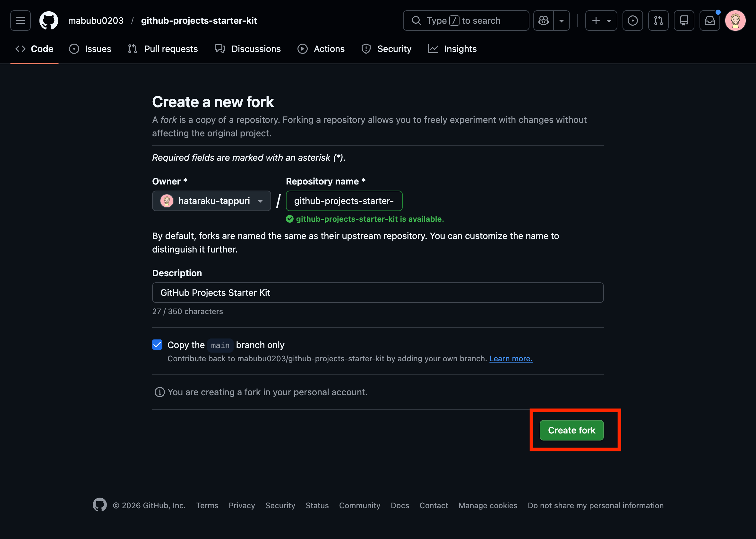Click the Create fork button
Screen dimensions: 756x539
[571, 430]
